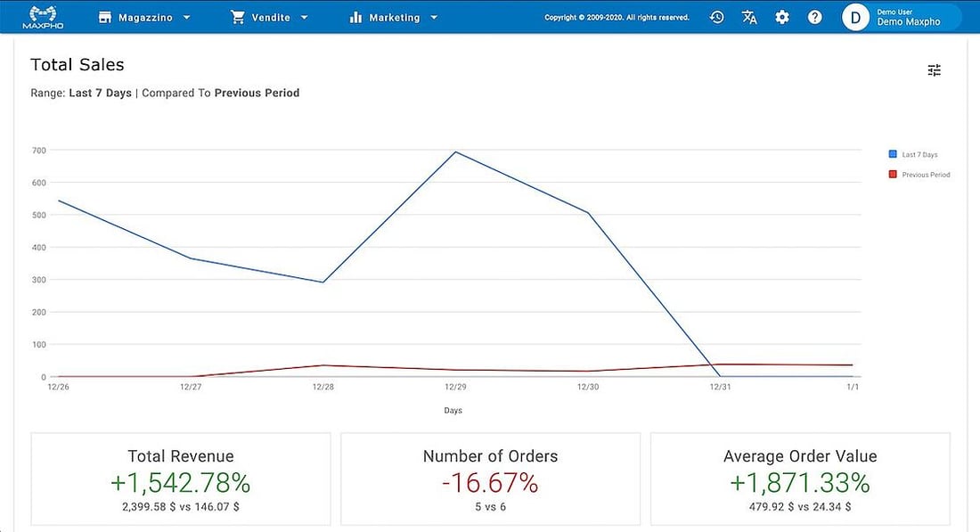Open the history clock icon
The width and height of the screenshot is (980, 532).
point(717,18)
